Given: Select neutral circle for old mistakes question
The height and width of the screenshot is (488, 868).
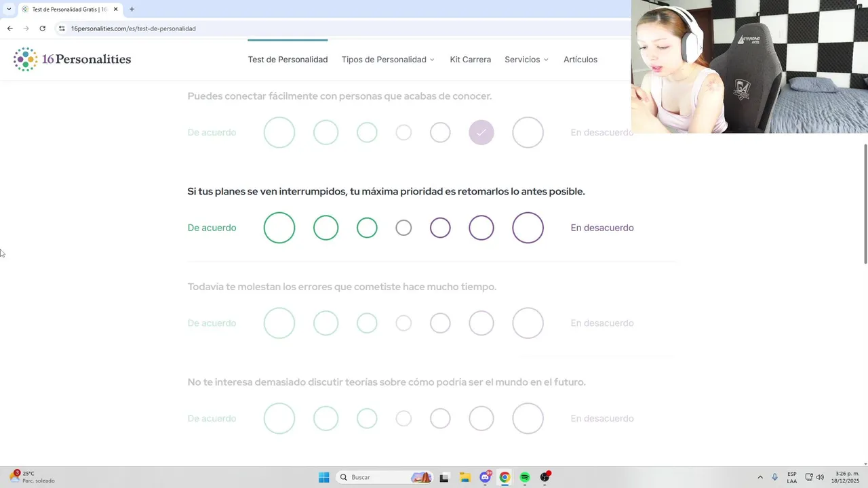Looking at the screenshot, I should [403, 323].
